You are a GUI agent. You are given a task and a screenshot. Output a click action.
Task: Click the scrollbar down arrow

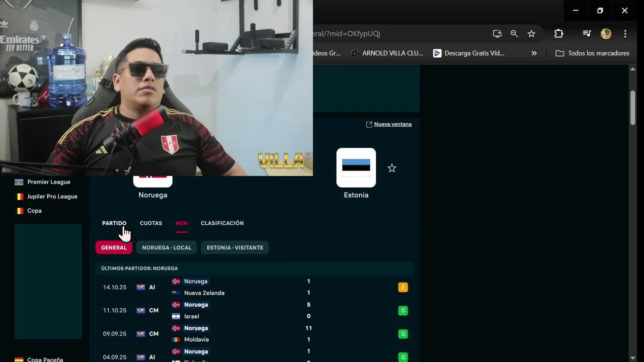tap(633, 357)
